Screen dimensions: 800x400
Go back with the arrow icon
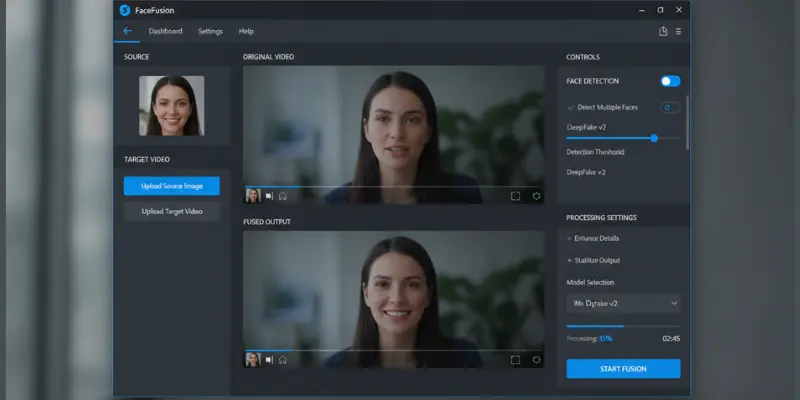(x=127, y=31)
